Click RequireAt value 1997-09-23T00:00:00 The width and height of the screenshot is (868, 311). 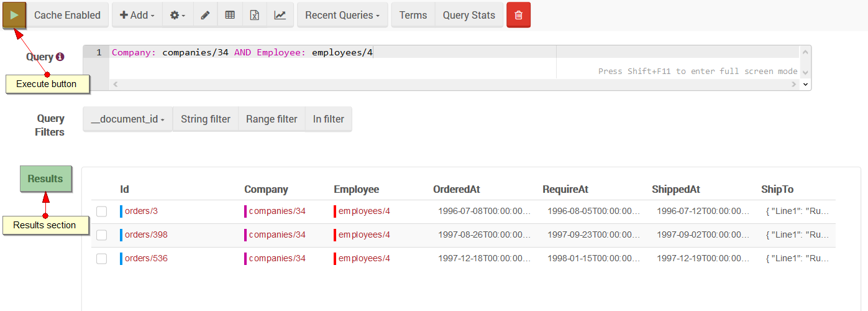pyautogui.click(x=594, y=235)
